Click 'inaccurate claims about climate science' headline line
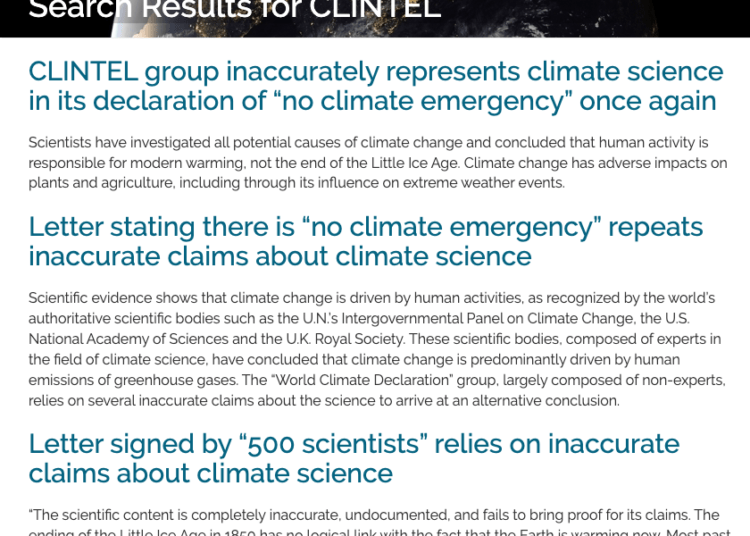The image size is (750, 536). [x=280, y=256]
